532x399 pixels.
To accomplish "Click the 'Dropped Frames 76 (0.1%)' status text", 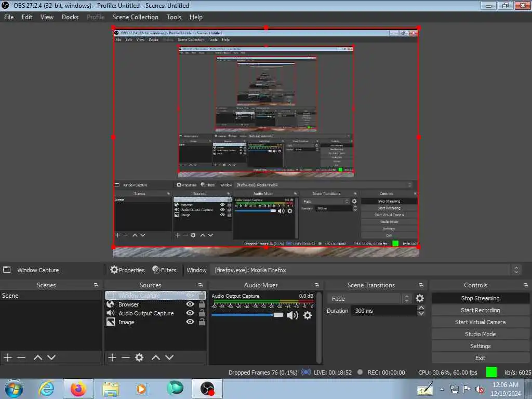I will (x=263, y=372).
